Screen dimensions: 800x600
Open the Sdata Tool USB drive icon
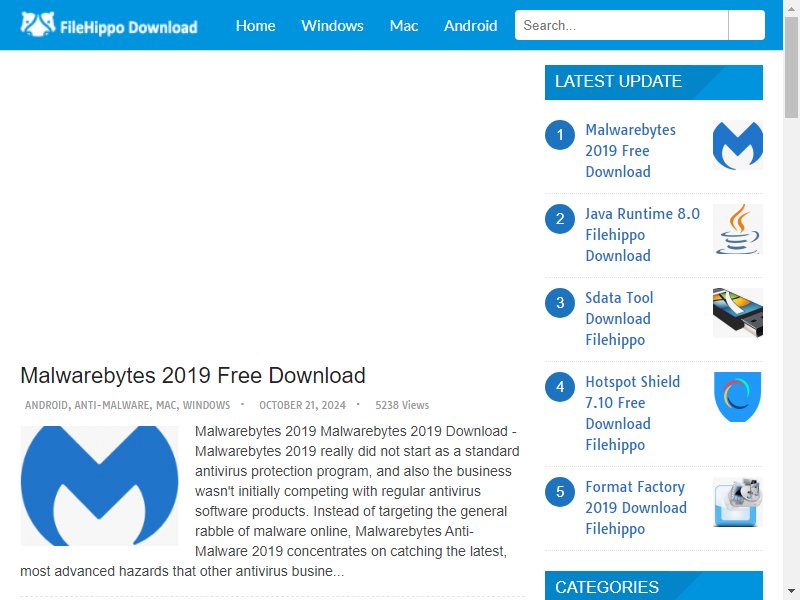coord(737,313)
